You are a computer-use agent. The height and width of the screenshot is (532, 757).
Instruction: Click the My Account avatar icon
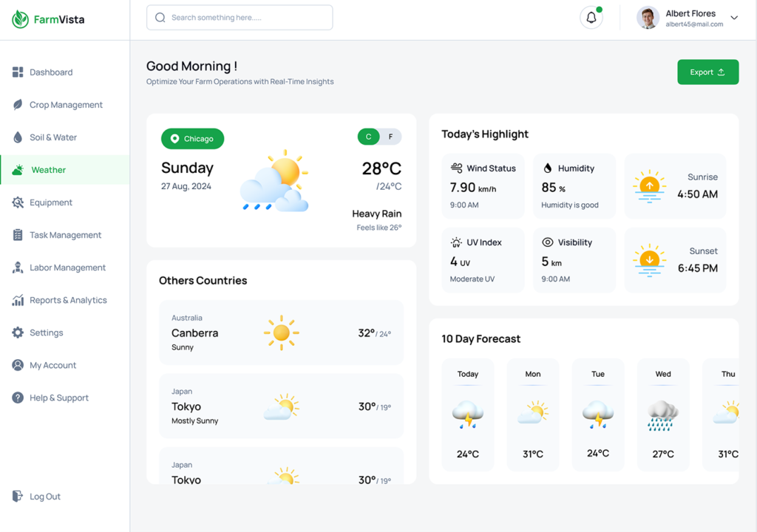[x=18, y=365]
